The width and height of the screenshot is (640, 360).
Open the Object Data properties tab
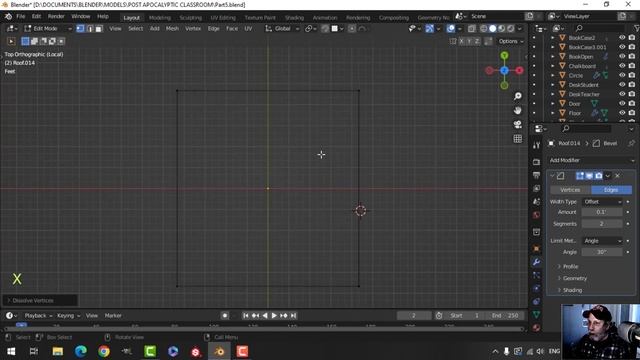pyautogui.click(x=536, y=315)
